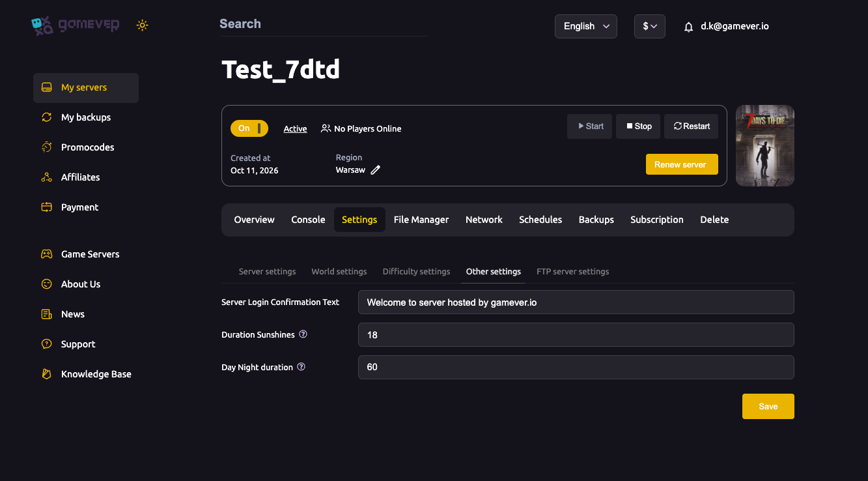Stop the server

639,126
